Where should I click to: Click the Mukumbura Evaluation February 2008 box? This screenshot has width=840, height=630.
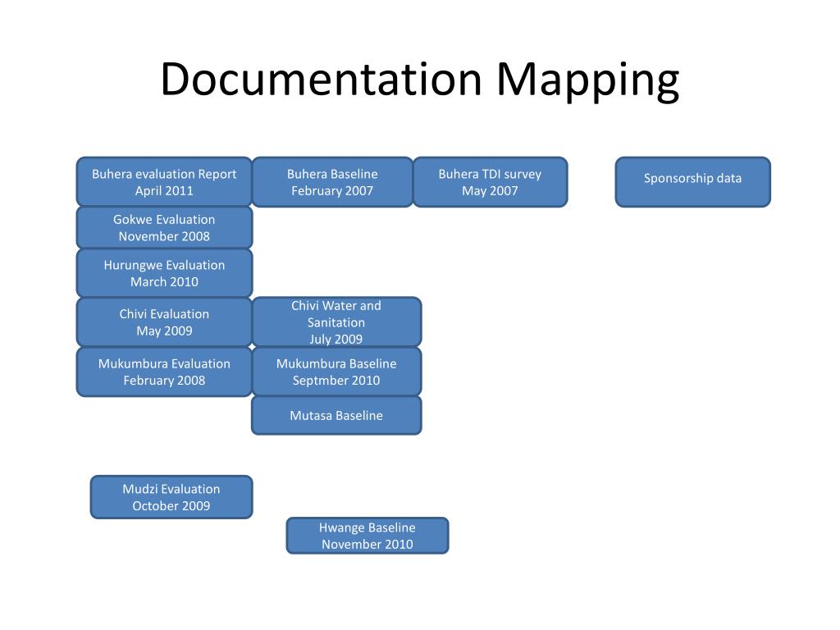pos(164,372)
